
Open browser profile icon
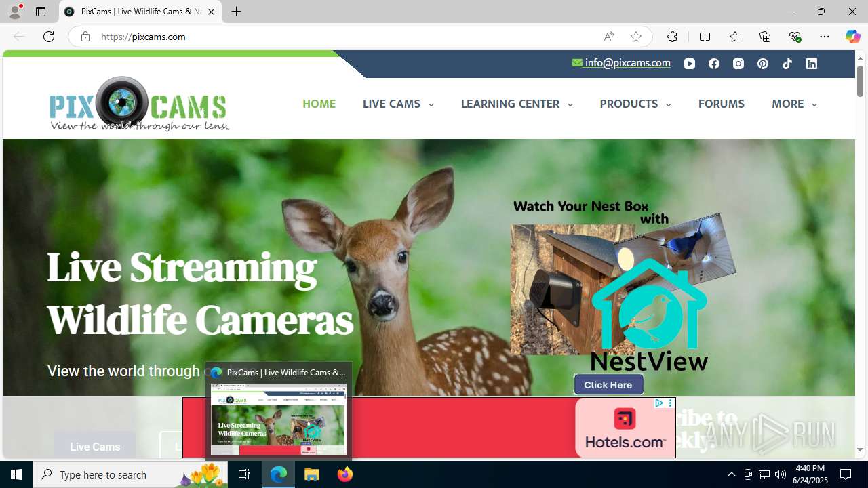(15, 12)
